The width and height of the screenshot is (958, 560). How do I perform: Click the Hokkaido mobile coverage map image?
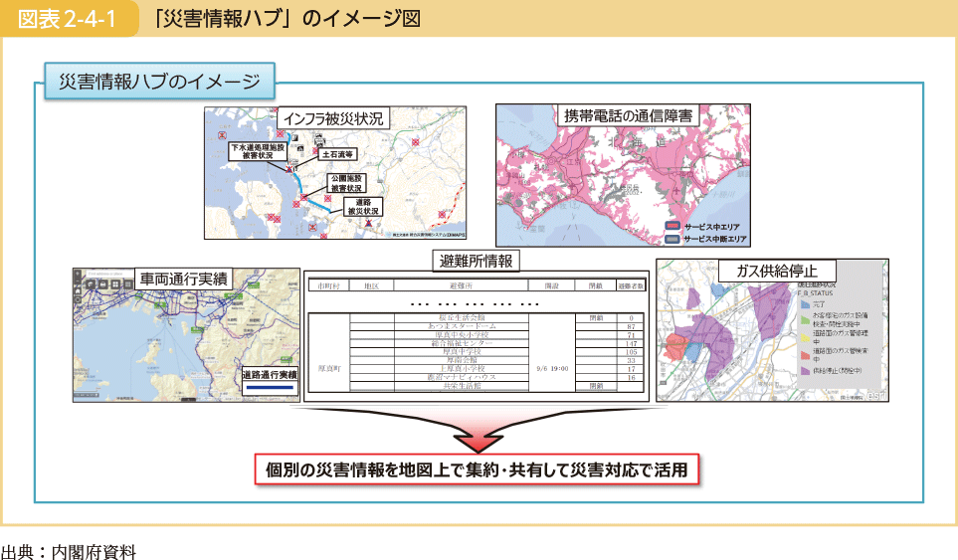coord(623,175)
